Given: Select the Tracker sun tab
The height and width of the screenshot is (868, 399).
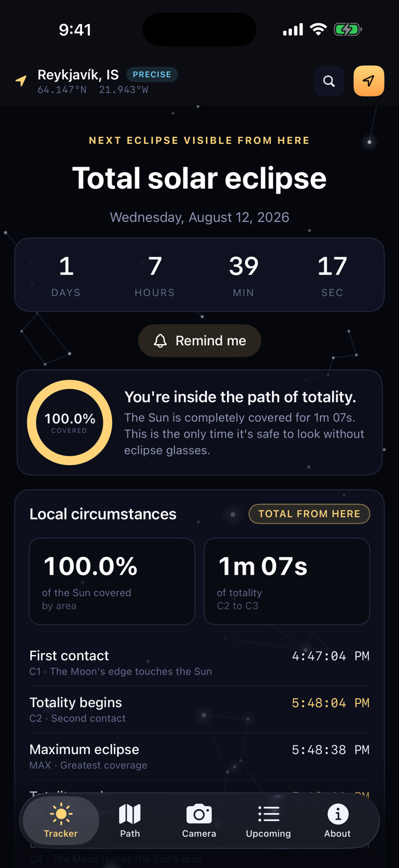Looking at the screenshot, I should coord(61,821).
